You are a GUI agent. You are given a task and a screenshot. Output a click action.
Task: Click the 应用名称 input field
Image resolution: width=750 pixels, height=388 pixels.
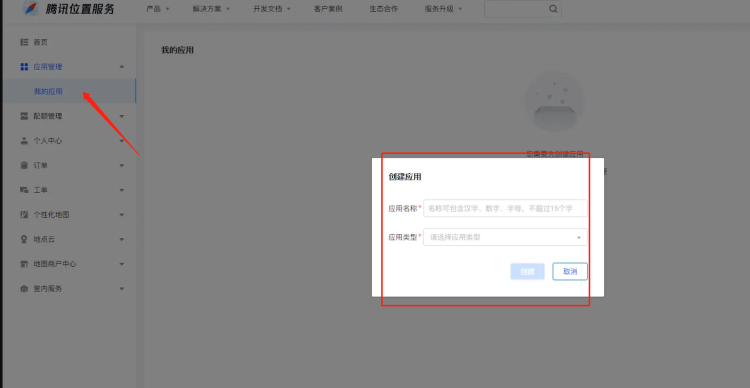point(505,209)
